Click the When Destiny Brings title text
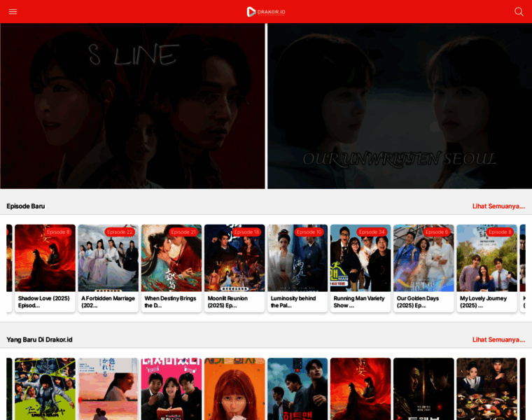 click(x=170, y=302)
